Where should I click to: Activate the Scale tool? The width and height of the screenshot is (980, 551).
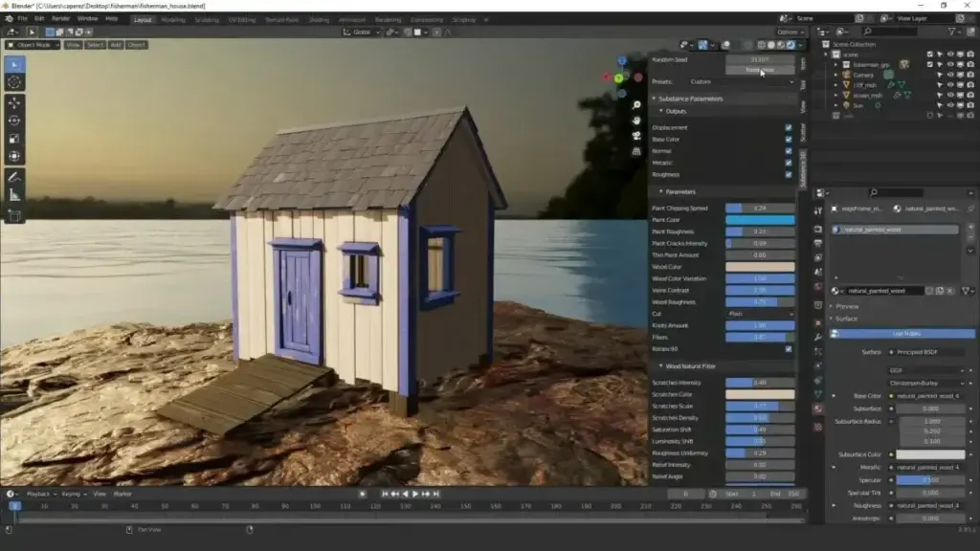(x=15, y=139)
